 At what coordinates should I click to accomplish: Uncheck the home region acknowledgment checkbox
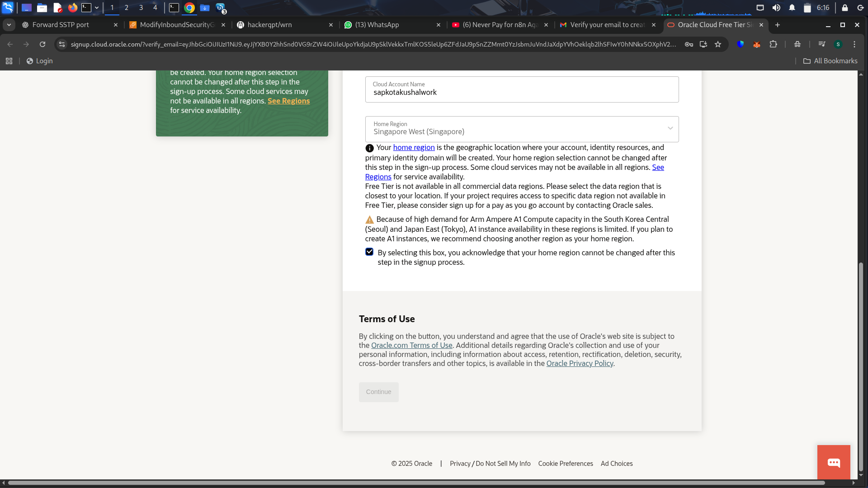click(369, 252)
